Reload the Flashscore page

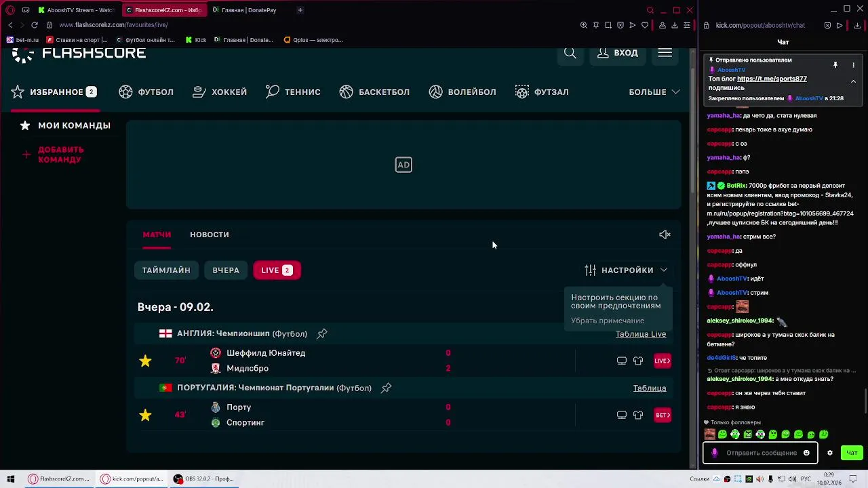pos(35,25)
